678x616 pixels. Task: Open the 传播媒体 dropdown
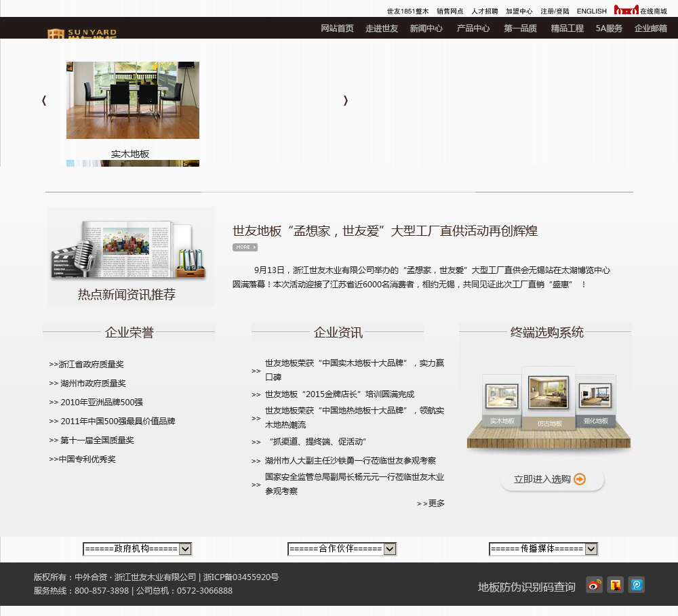[544, 549]
